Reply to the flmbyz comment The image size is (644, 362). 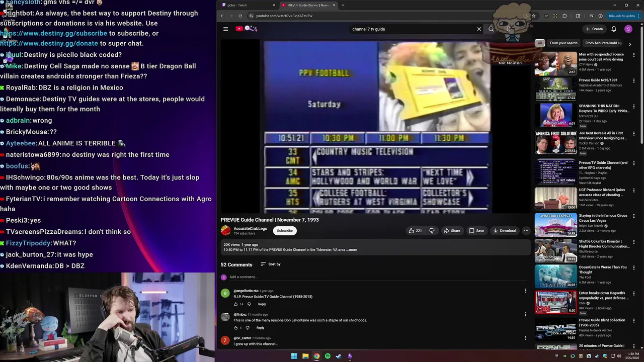point(260,328)
